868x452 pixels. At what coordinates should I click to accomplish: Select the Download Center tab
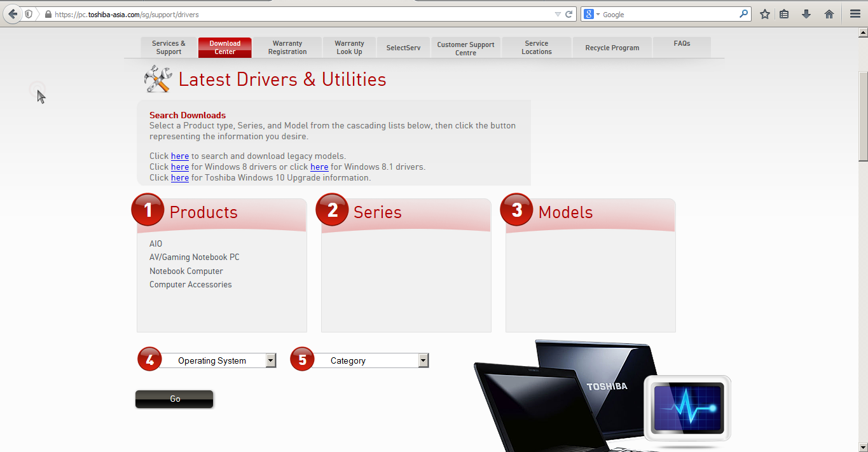click(225, 48)
